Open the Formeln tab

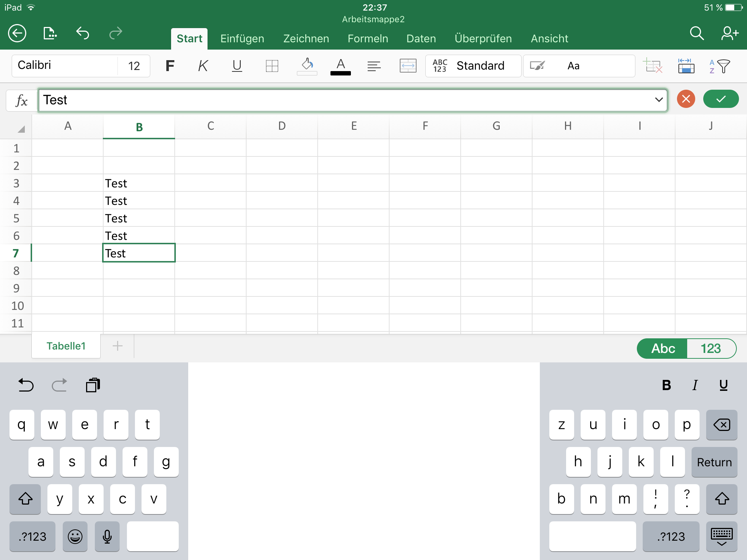tap(368, 39)
